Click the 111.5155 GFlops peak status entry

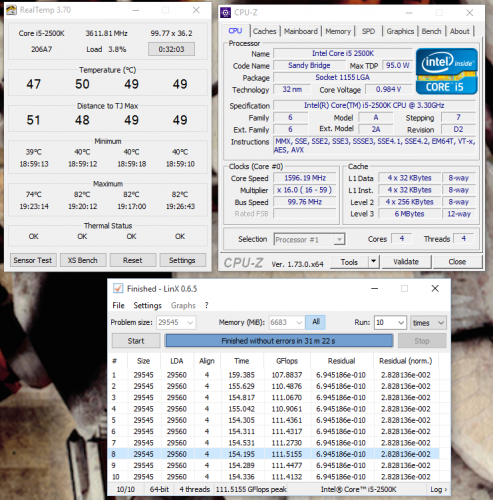[251, 489]
